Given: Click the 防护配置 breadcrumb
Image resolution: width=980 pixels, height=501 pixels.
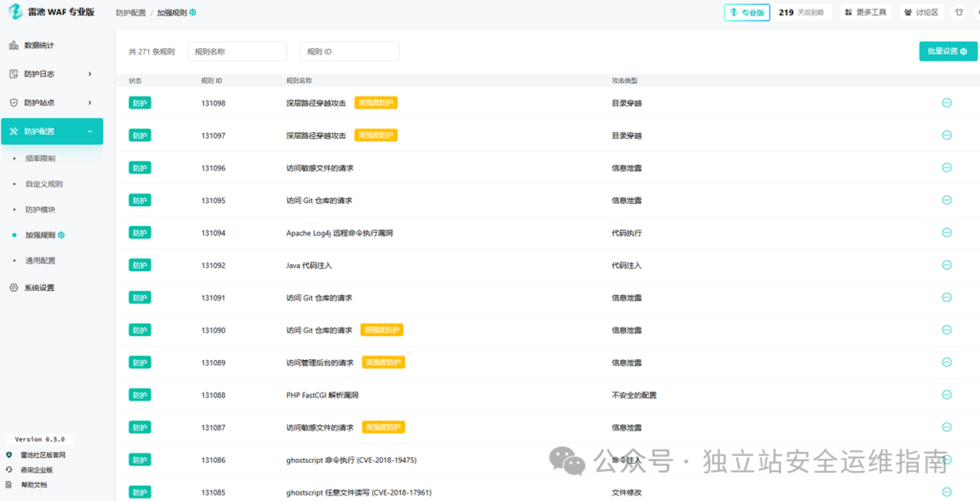Looking at the screenshot, I should pos(130,12).
